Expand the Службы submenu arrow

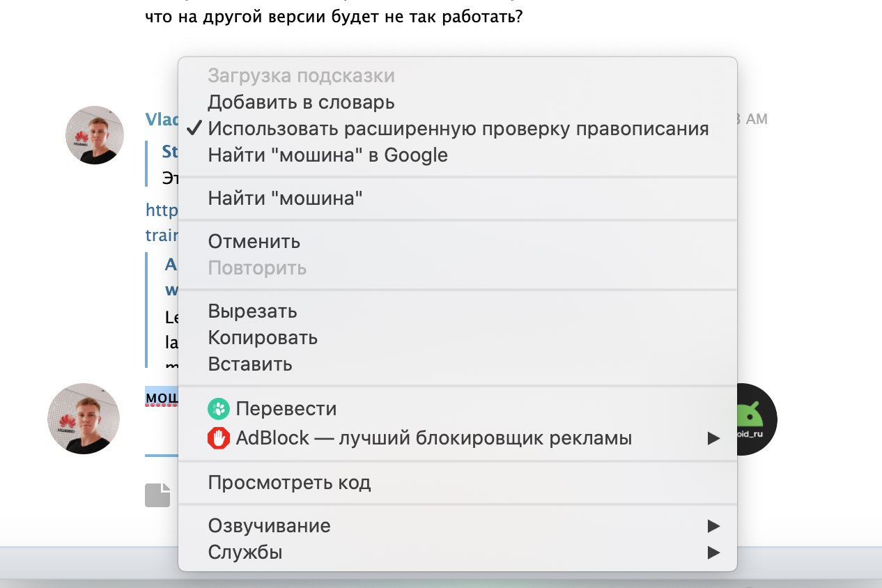point(713,552)
